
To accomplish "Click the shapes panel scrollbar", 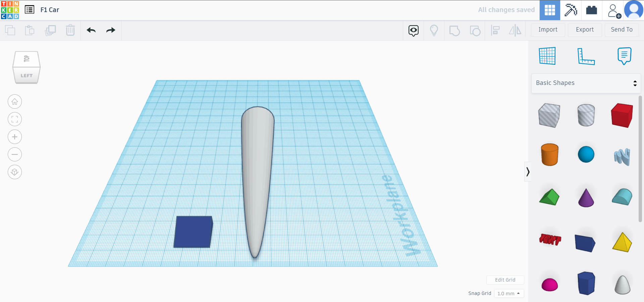I will [640, 159].
